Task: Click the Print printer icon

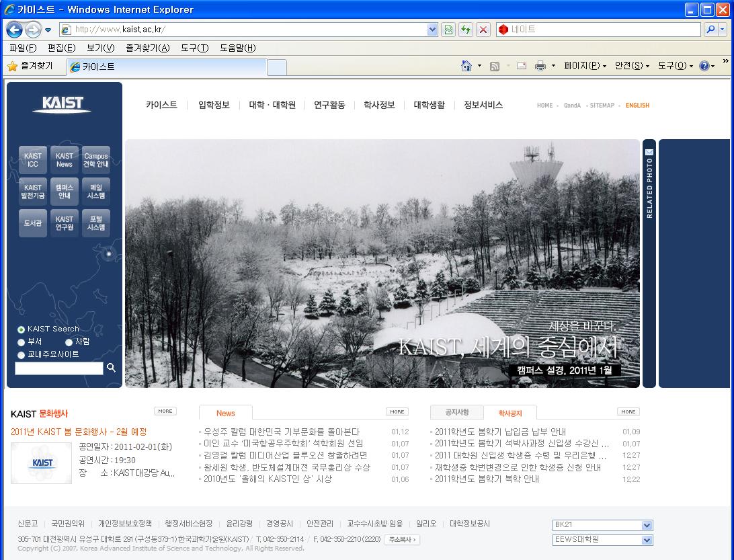Action: click(540, 66)
